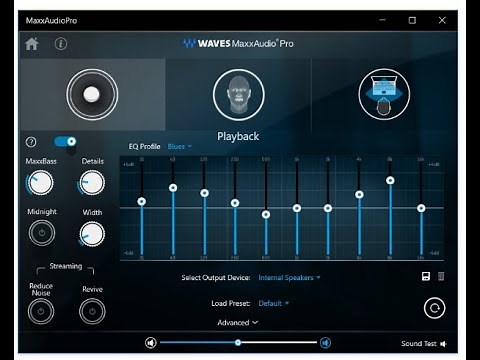Open the EQ Profile Blues dropdown
Viewport: 480px width, 360px height.
coord(179,146)
